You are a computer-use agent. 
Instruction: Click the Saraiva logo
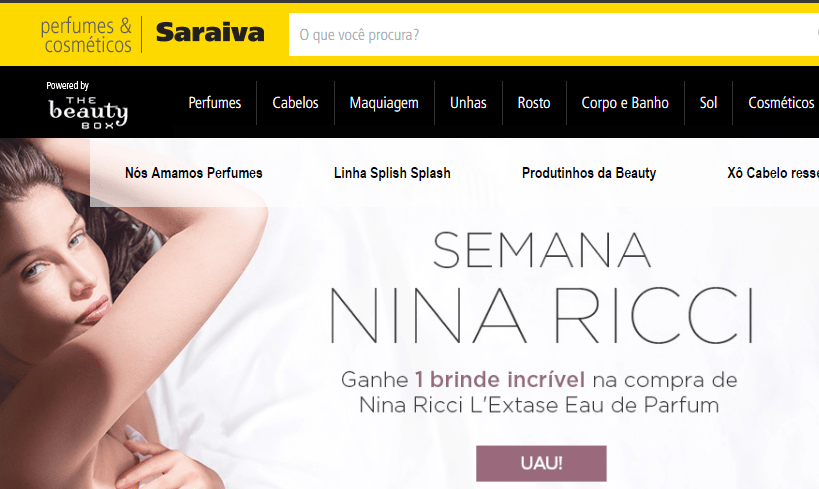(x=210, y=33)
